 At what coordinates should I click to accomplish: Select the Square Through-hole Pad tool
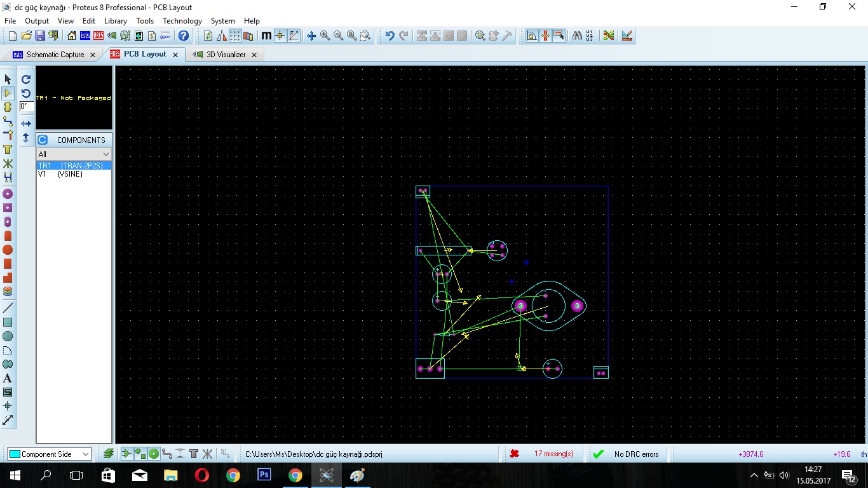coord(8,208)
